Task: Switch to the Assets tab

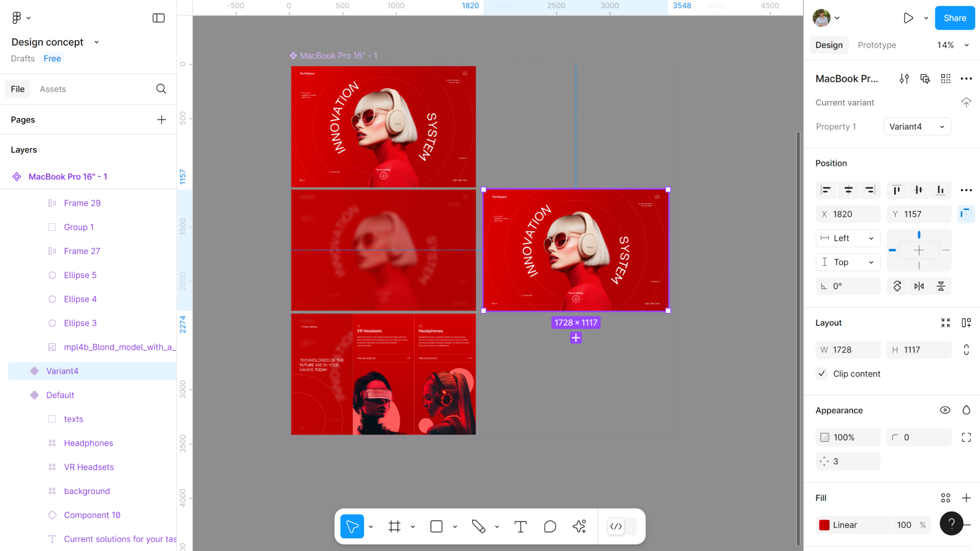Action: pos(53,89)
